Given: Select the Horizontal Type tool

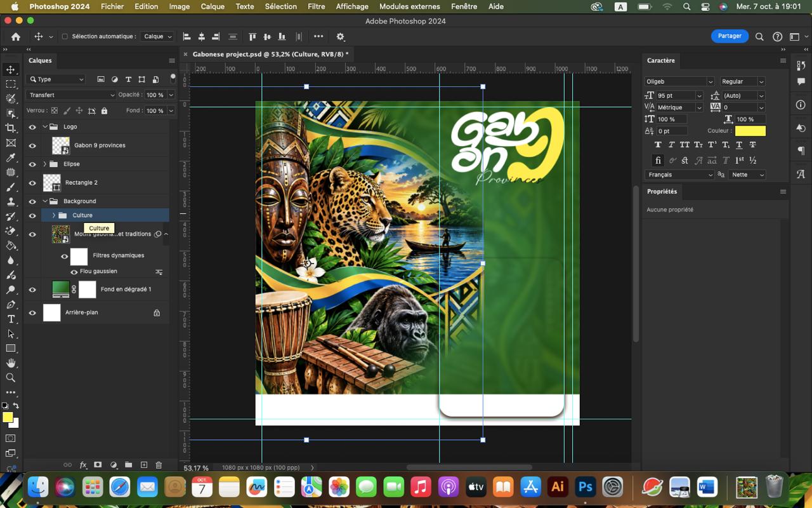Looking at the screenshot, I should pos(11,319).
